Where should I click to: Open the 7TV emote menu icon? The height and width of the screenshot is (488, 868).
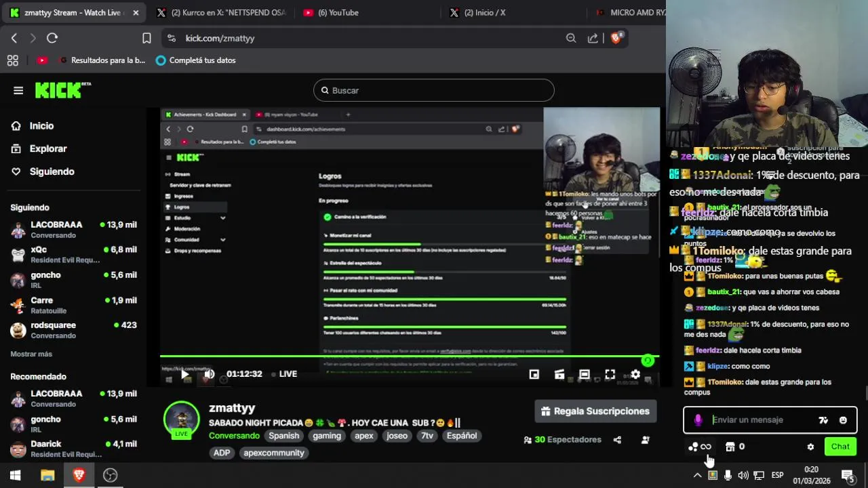click(x=823, y=420)
